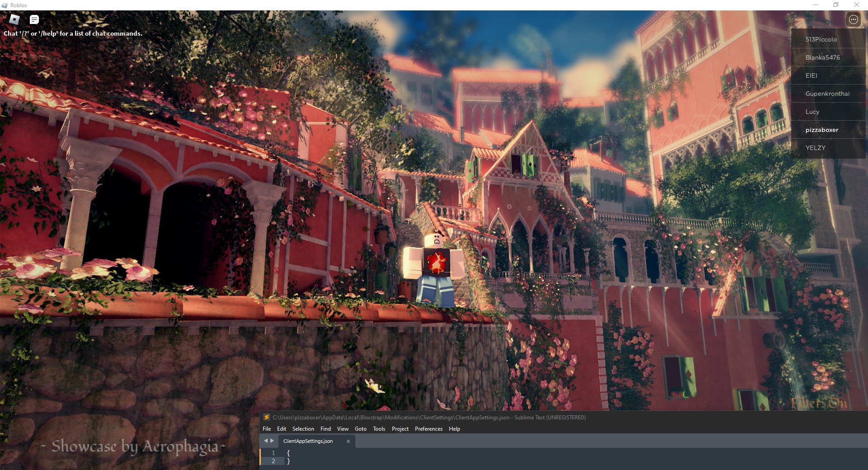Place cursor at the closing brace line
868x470 pixels.
288,461
